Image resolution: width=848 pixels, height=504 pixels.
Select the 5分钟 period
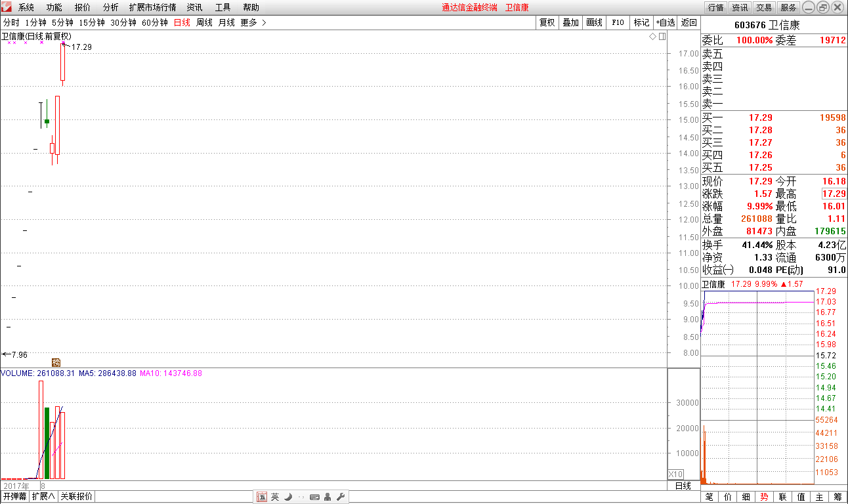[x=62, y=22]
